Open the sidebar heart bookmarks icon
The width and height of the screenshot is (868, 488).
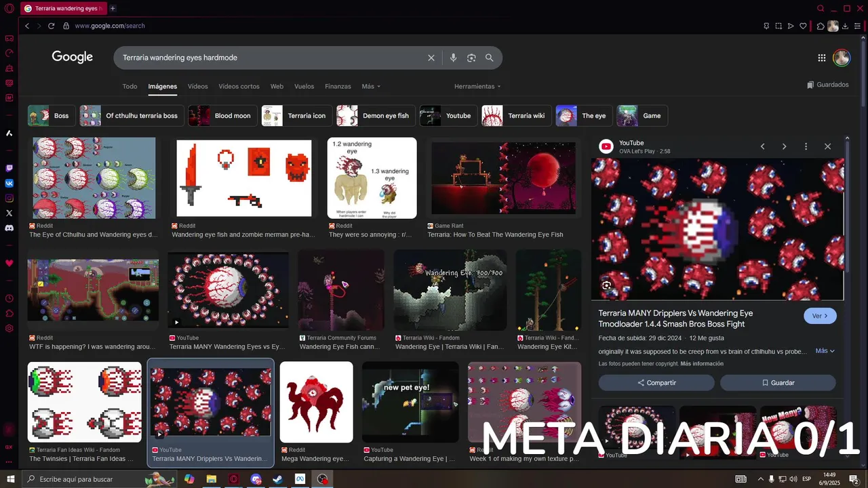[9, 263]
